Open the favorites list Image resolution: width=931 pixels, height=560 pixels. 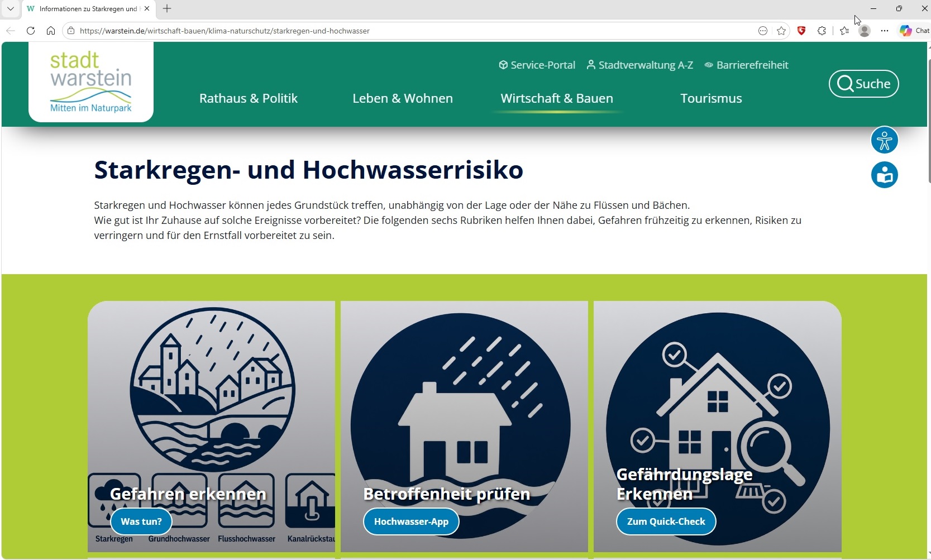[x=844, y=31]
